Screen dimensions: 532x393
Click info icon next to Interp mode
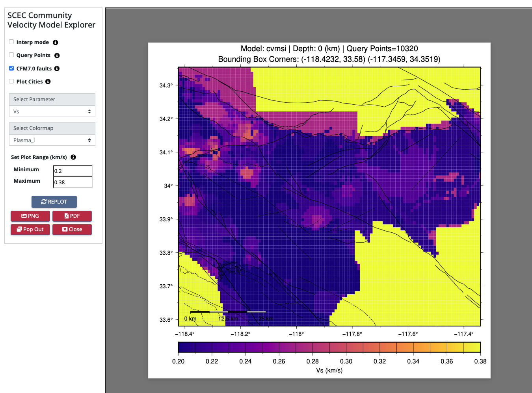click(56, 43)
